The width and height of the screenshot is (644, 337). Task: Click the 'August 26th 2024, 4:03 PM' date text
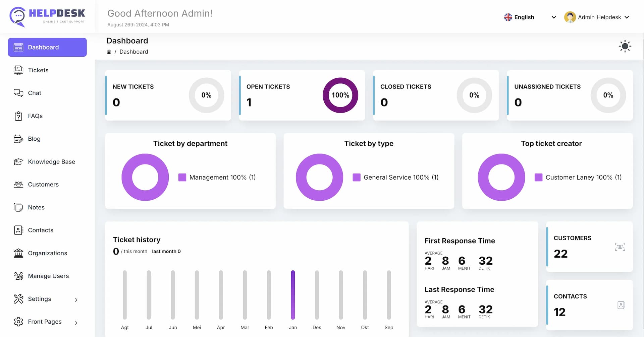point(138,25)
